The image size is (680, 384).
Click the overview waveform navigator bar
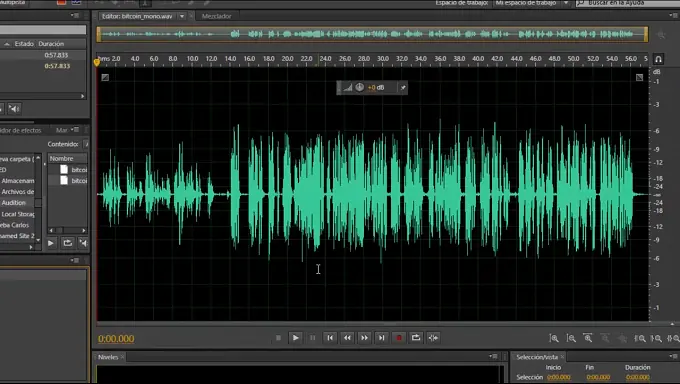tap(373, 34)
